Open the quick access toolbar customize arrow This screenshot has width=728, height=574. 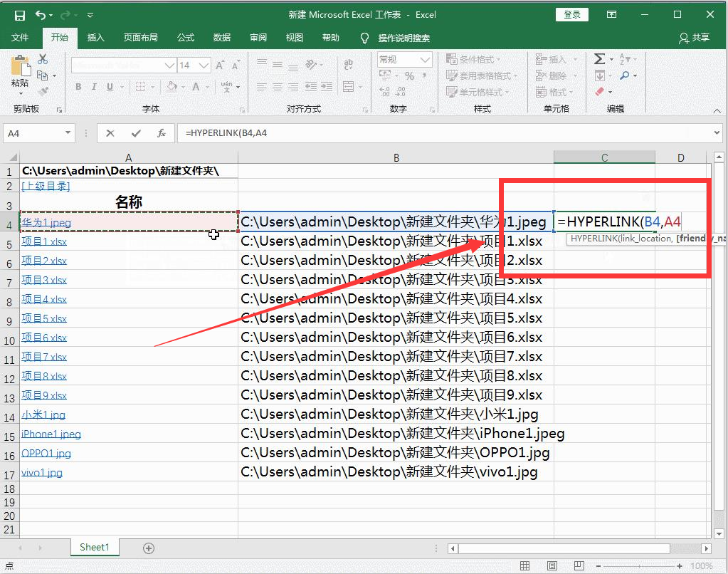click(x=90, y=16)
